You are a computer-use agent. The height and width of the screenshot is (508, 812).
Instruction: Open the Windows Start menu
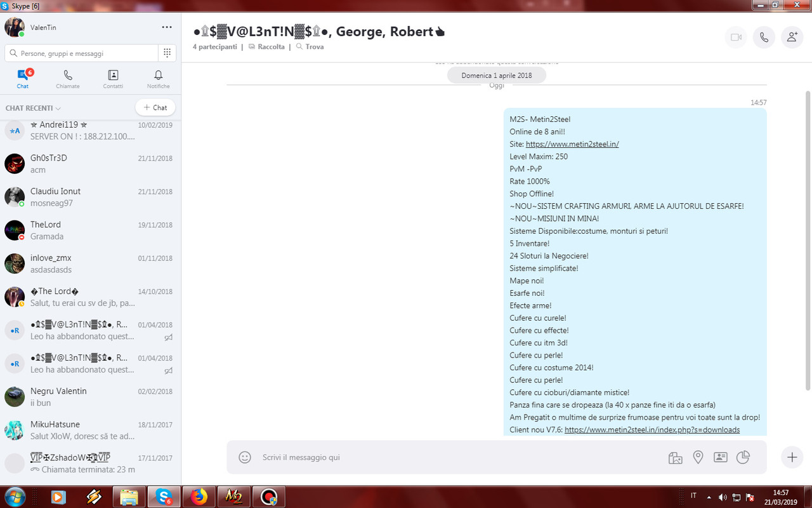pyautogui.click(x=14, y=497)
